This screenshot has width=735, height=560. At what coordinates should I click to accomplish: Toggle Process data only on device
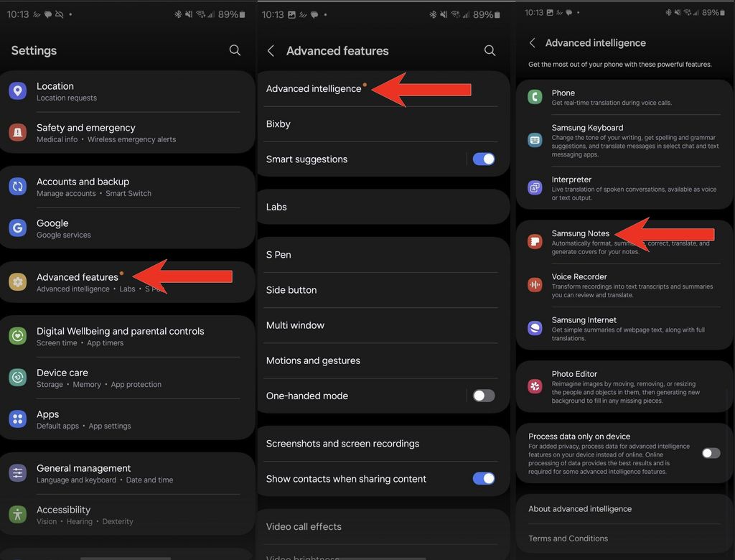[711, 453]
